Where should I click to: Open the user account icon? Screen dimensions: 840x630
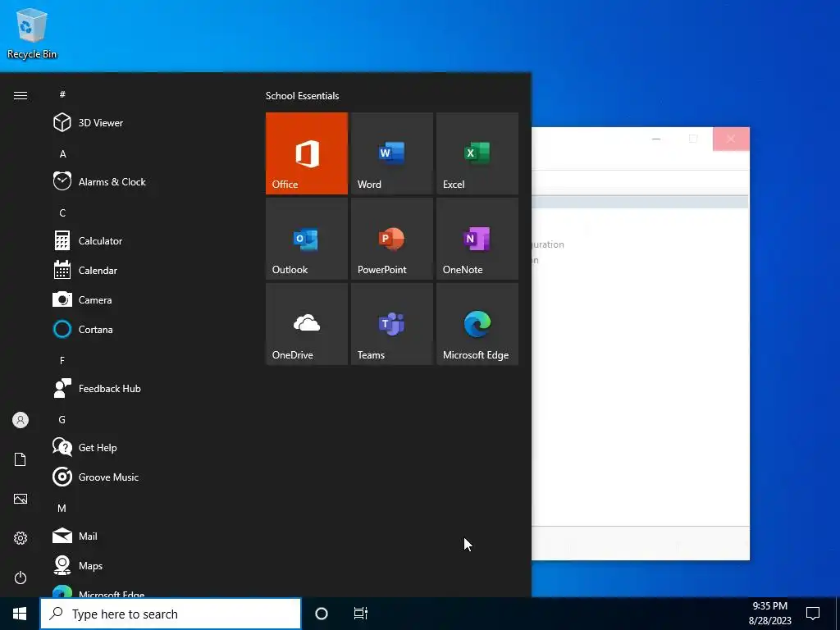(x=21, y=420)
